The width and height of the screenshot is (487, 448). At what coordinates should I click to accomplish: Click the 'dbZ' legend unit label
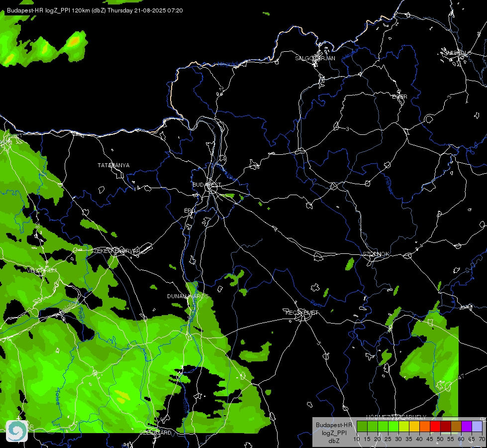click(334, 441)
